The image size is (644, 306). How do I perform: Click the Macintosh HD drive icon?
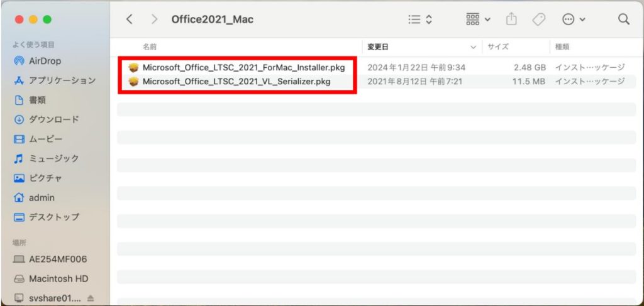point(19,279)
